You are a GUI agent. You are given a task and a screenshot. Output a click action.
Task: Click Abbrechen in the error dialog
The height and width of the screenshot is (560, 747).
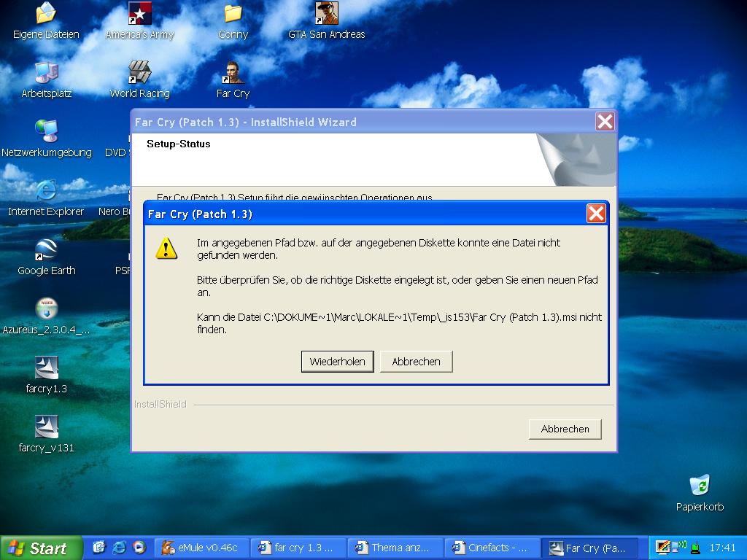tap(416, 362)
